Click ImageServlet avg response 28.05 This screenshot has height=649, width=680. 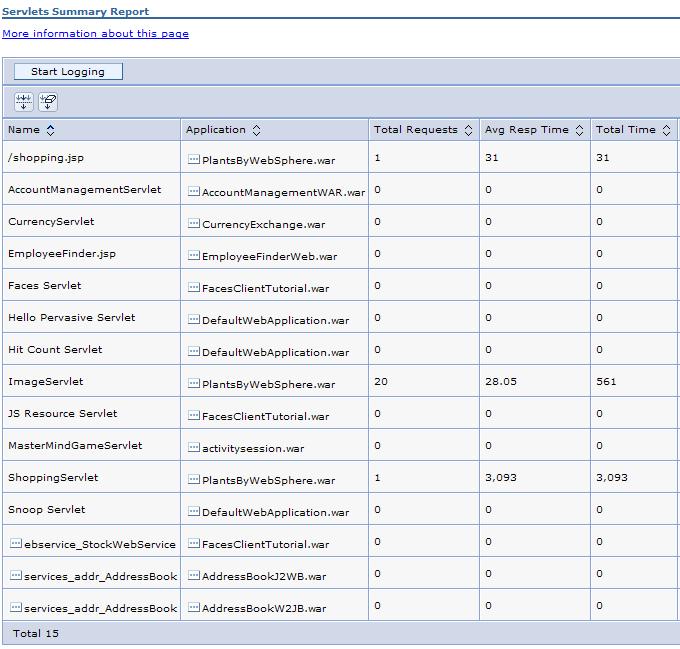[x=501, y=382]
